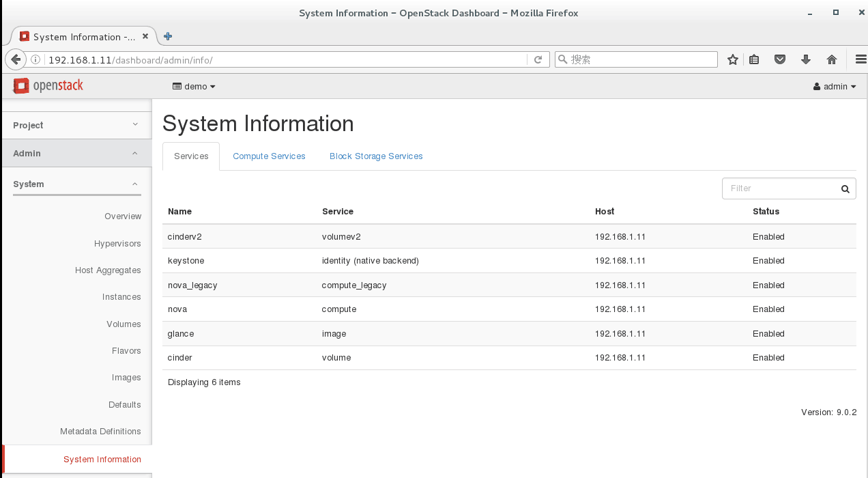Go to the Flavors page
The width and height of the screenshot is (868, 478).
click(126, 351)
